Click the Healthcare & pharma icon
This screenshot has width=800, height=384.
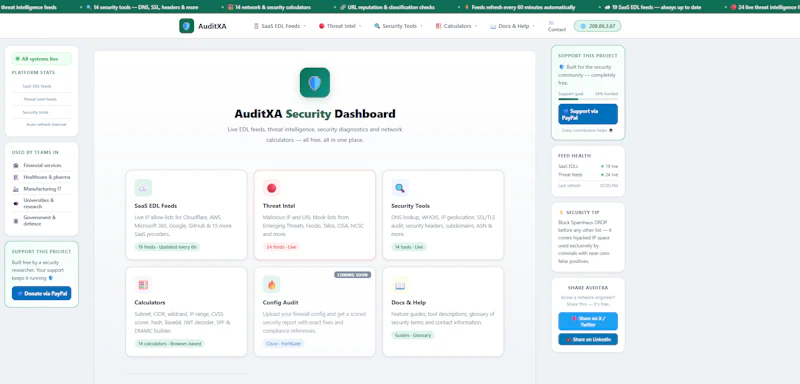click(x=16, y=177)
